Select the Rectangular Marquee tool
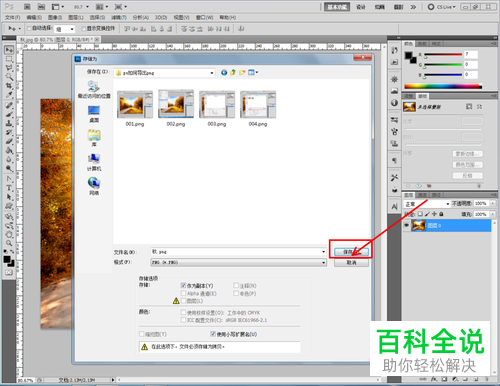Screen dimensions: 500x386 (x=9, y=59)
